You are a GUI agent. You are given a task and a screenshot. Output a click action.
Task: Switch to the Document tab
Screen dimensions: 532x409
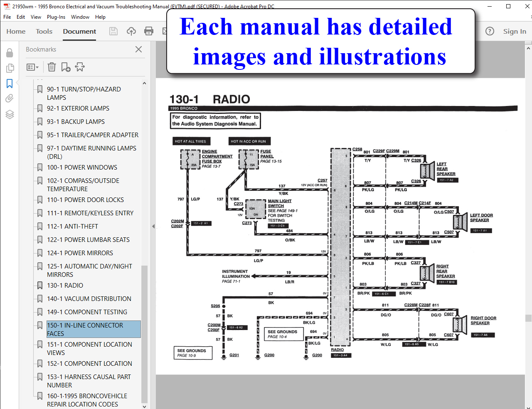click(x=79, y=31)
